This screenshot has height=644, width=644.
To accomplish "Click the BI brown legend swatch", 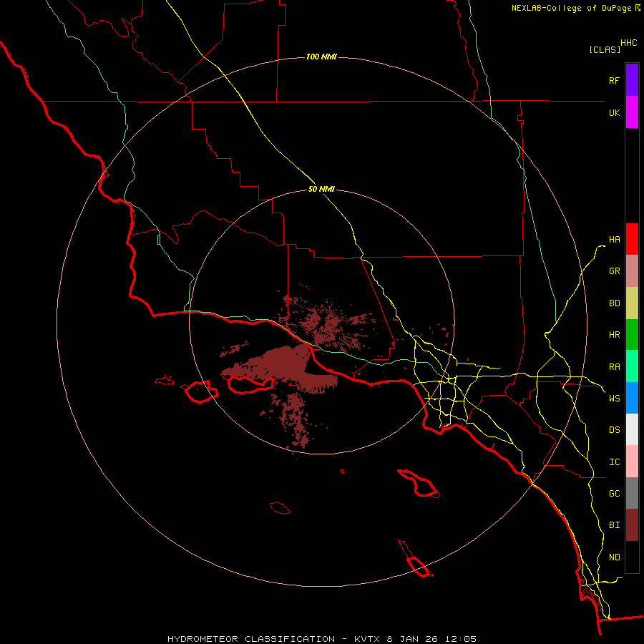I will (632, 525).
